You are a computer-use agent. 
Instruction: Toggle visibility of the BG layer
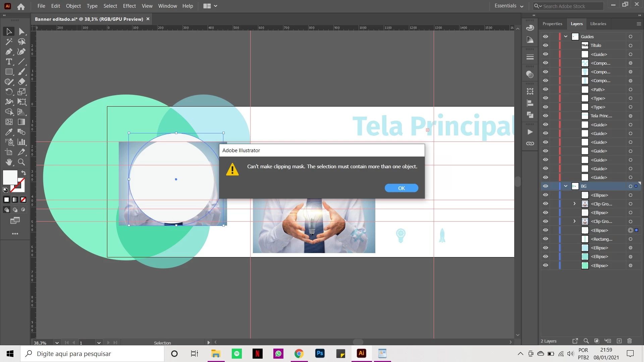coord(546,186)
